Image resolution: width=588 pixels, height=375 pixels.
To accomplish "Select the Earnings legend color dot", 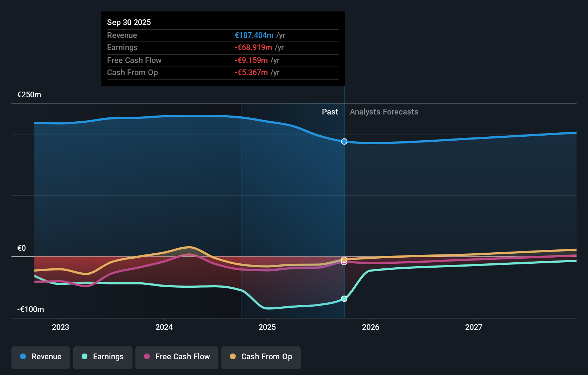I will point(84,357).
